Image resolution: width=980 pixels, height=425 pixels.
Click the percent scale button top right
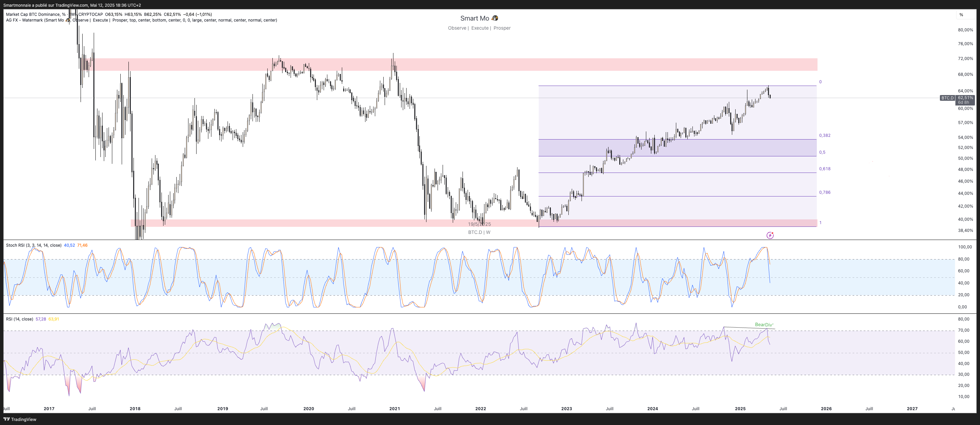(961, 15)
